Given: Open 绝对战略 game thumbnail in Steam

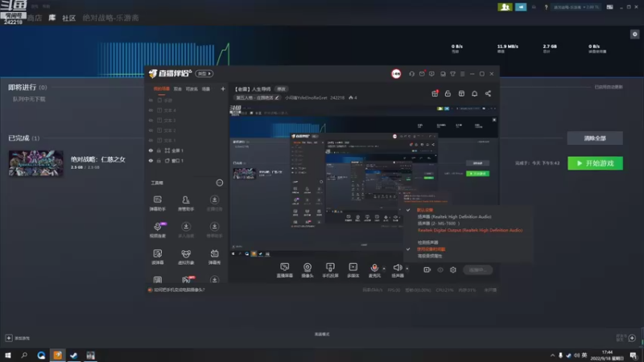Looking at the screenshot, I should coord(35,163).
